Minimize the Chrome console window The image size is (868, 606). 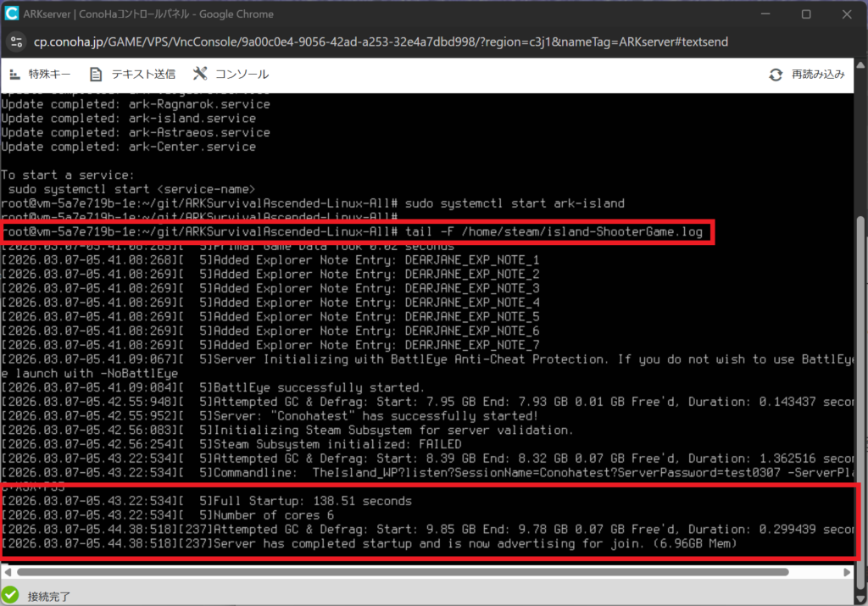pos(766,14)
